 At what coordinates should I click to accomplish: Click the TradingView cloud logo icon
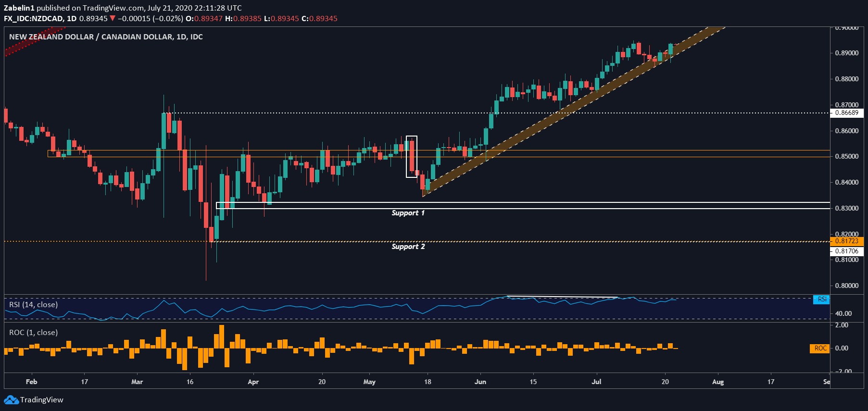point(11,400)
